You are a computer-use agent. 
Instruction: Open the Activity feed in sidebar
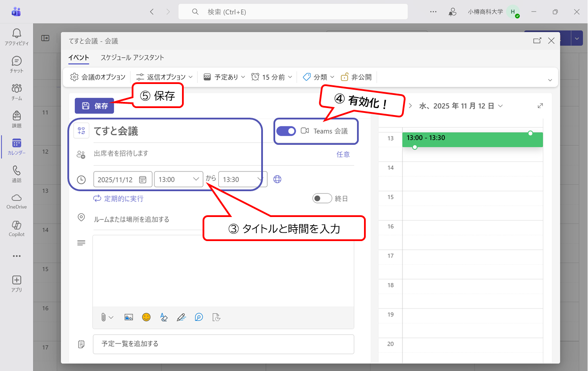coord(17,37)
